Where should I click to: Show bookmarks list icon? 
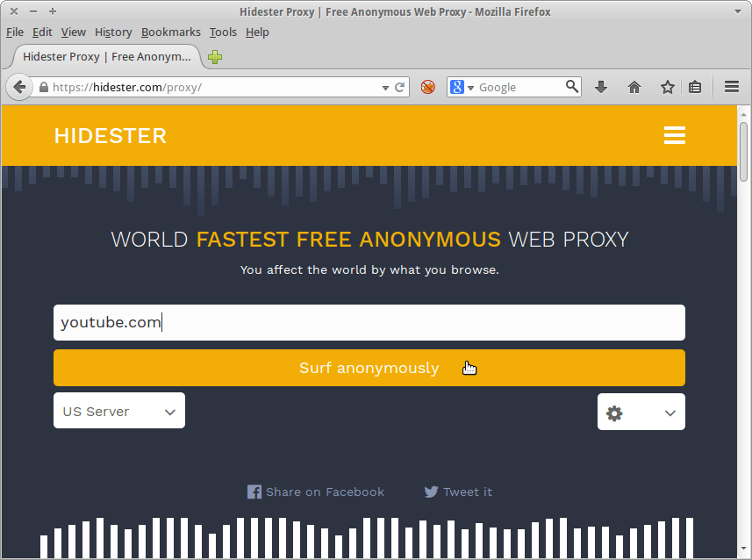[695, 87]
